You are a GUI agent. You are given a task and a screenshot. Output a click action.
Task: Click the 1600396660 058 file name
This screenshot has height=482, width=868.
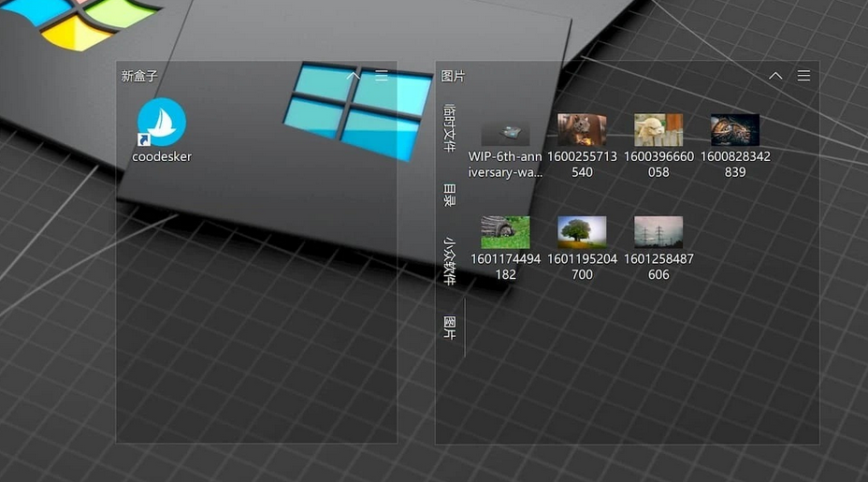[658, 164]
